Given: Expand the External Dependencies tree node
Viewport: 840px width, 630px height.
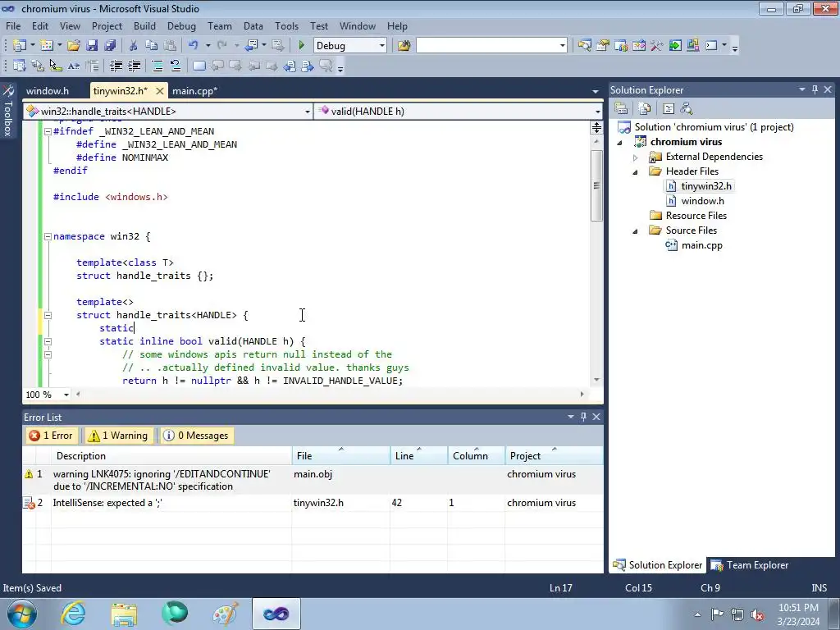Looking at the screenshot, I should point(636,157).
